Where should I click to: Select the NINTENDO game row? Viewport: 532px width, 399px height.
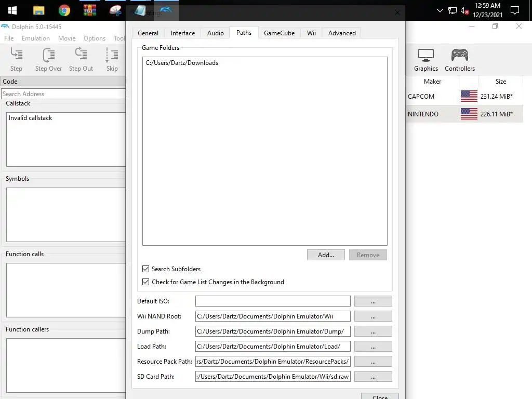coord(464,114)
